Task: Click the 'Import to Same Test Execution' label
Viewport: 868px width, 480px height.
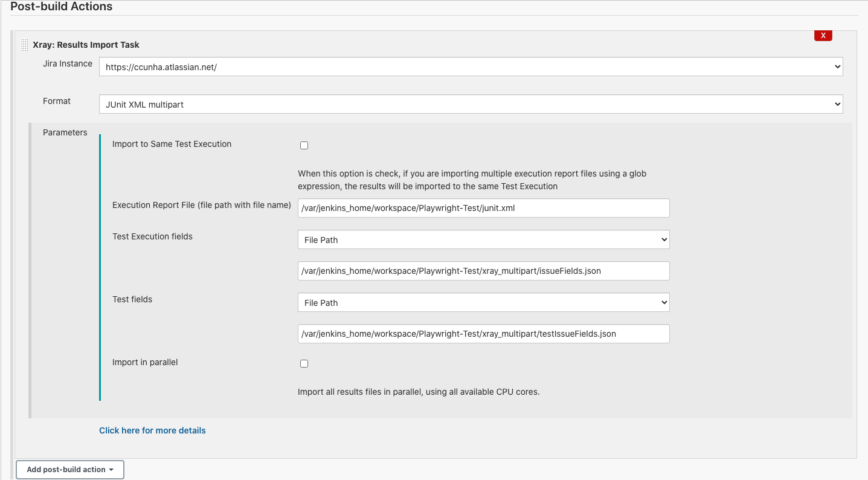Action: [172, 144]
